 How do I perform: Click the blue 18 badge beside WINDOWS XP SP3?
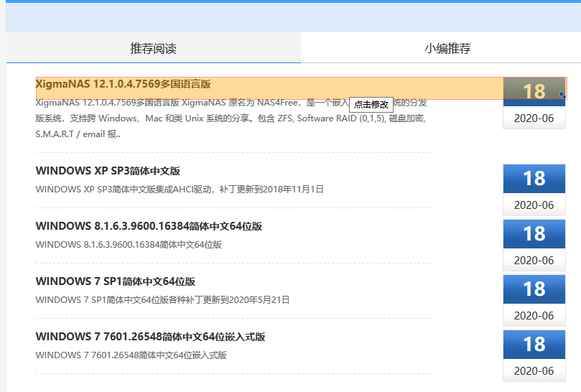coord(534,178)
